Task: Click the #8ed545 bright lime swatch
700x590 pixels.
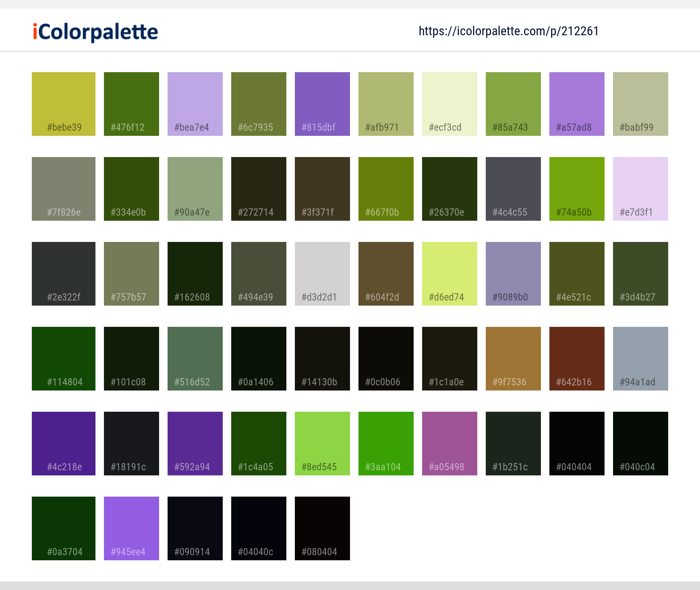Action: point(322,443)
